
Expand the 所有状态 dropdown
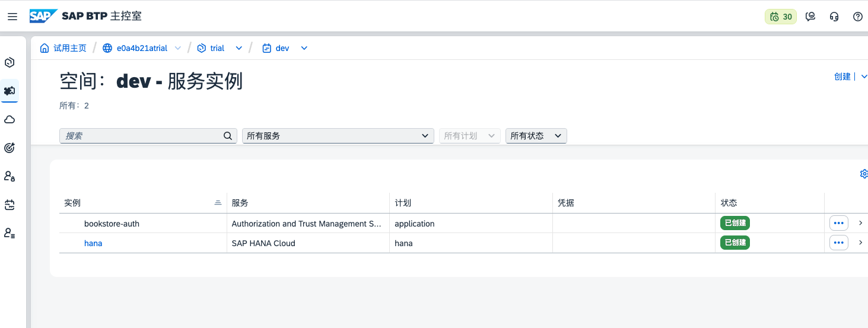pyautogui.click(x=536, y=136)
